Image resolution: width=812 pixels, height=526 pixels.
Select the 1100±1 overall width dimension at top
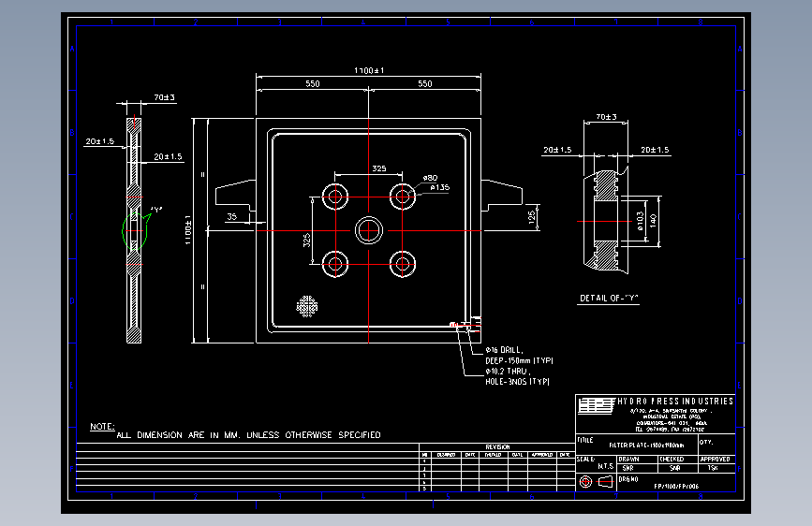(x=369, y=70)
